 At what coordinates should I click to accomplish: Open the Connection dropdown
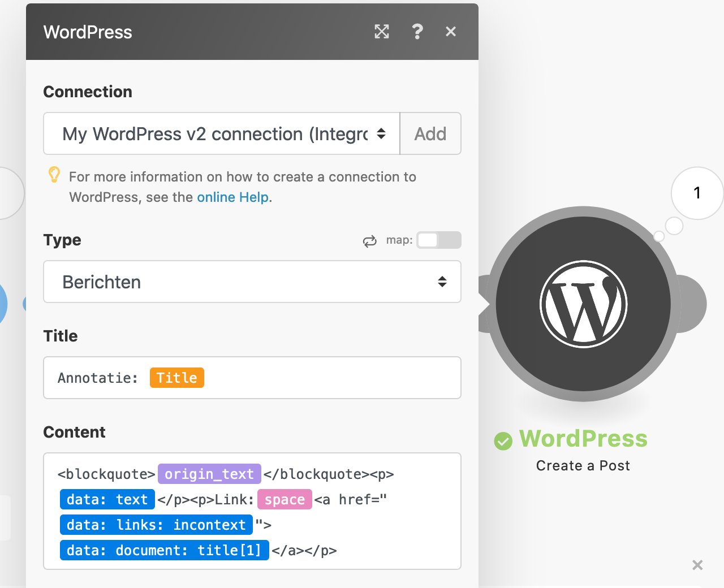click(x=222, y=133)
